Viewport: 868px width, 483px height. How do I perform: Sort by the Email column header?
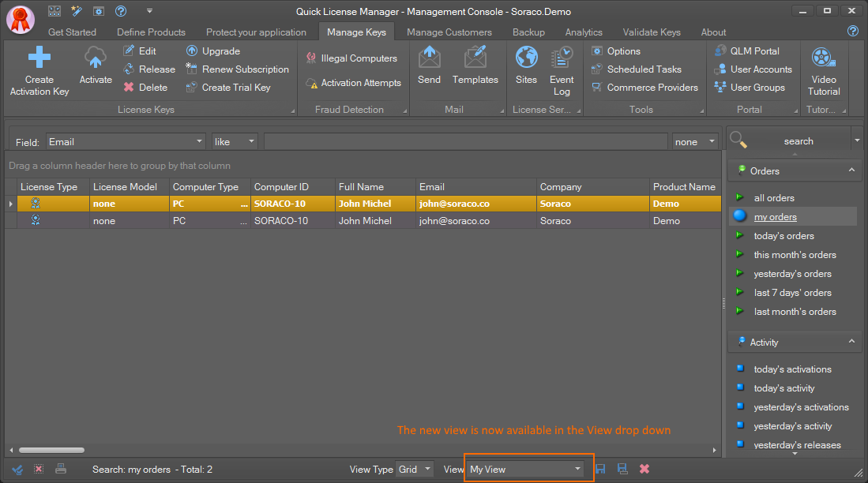click(476, 187)
